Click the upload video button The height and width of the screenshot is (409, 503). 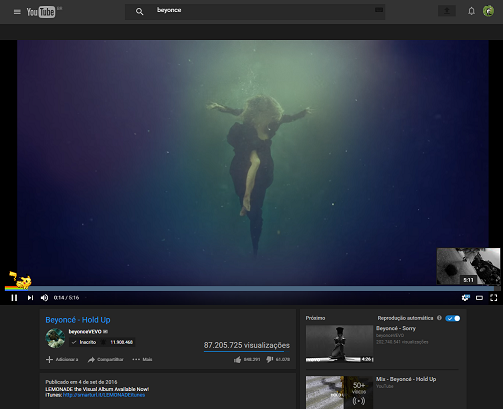[x=447, y=11]
